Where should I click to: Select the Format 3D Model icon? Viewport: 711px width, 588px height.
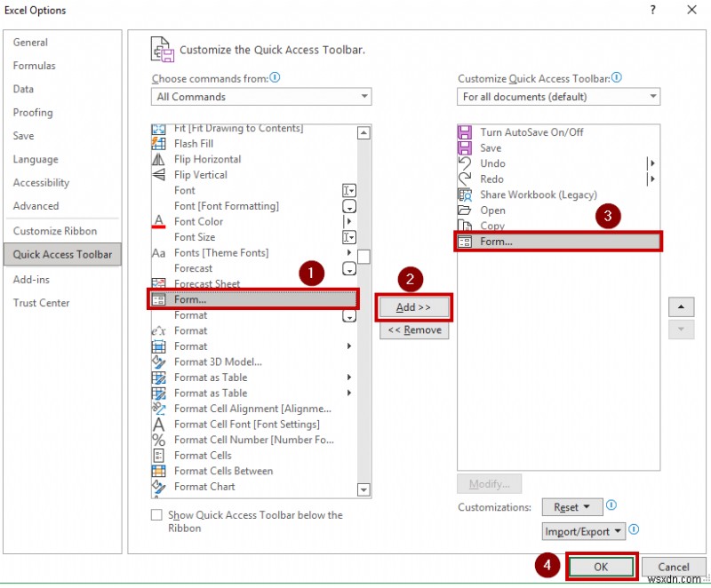click(x=161, y=362)
